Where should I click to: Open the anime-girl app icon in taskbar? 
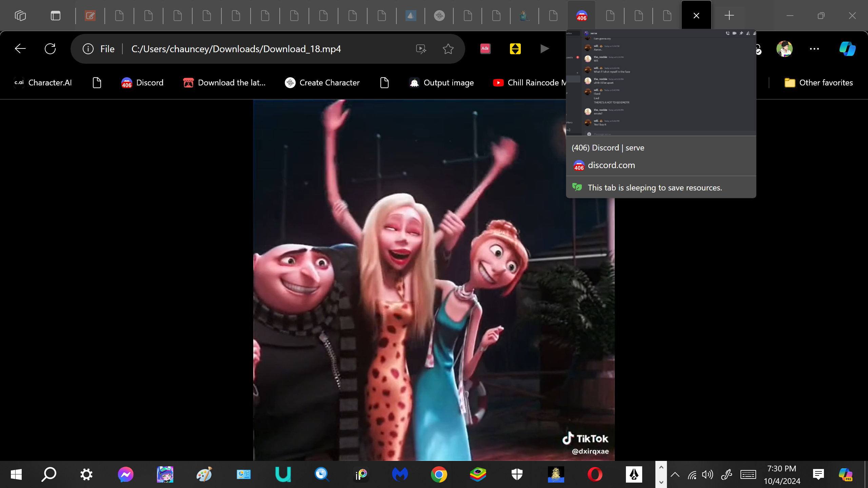coord(165,474)
